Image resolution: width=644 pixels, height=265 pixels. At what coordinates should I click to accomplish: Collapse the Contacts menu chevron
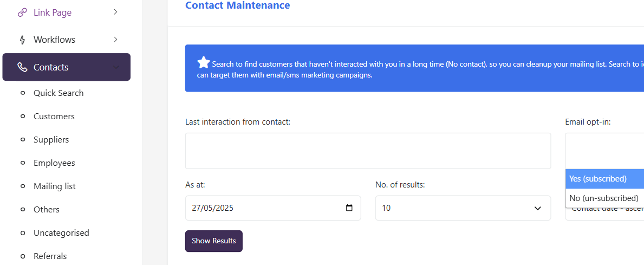pos(116,67)
